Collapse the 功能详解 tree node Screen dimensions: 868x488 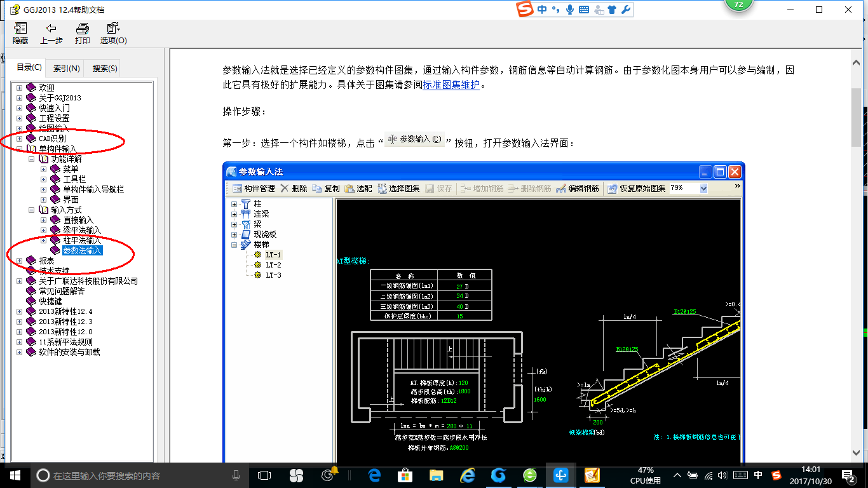pyautogui.click(x=32, y=159)
